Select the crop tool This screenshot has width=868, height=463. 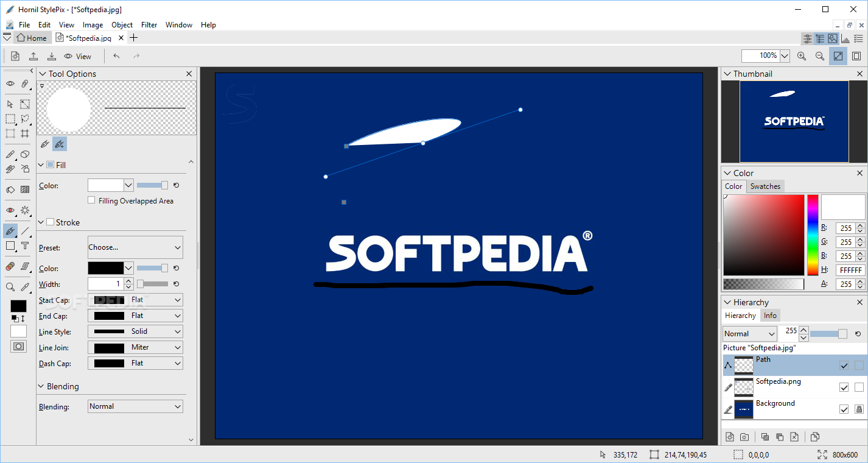tap(25, 133)
